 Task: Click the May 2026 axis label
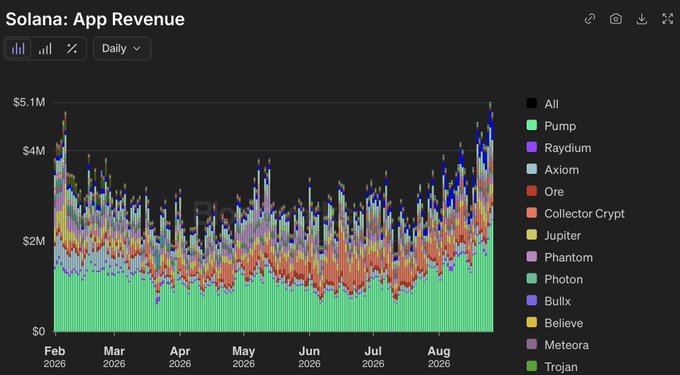pyautogui.click(x=244, y=357)
